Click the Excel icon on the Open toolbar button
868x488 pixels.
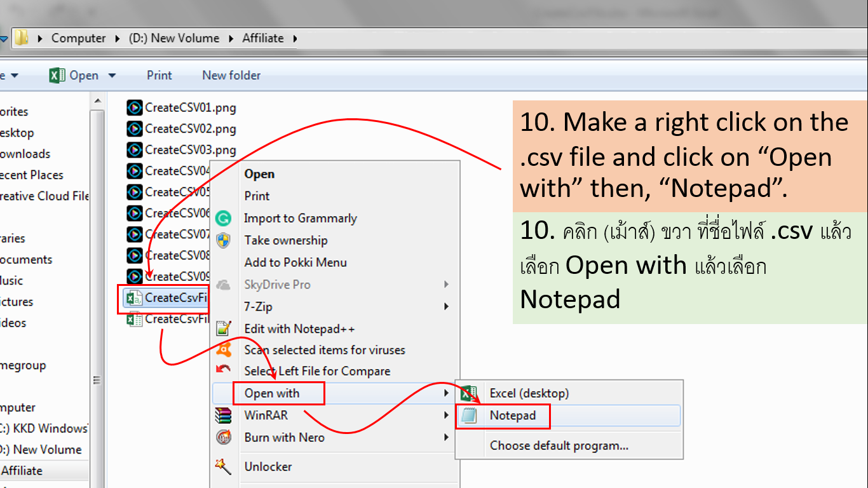pos(57,74)
